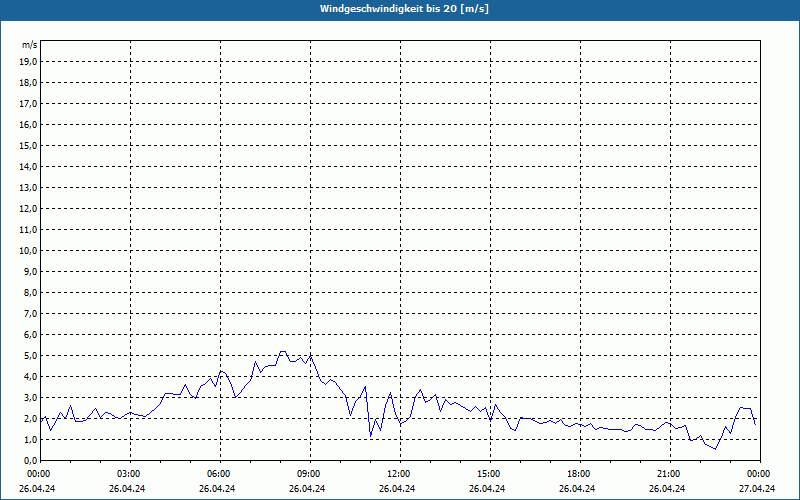Image resolution: width=800 pixels, height=500 pixels.
Task: Choose the '8,0' y-axis value
Action: coord(30,292)
